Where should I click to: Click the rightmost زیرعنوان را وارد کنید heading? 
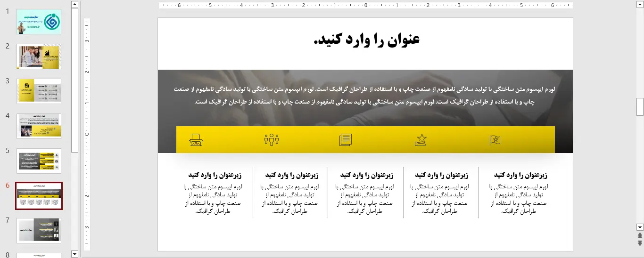point(520,175)
